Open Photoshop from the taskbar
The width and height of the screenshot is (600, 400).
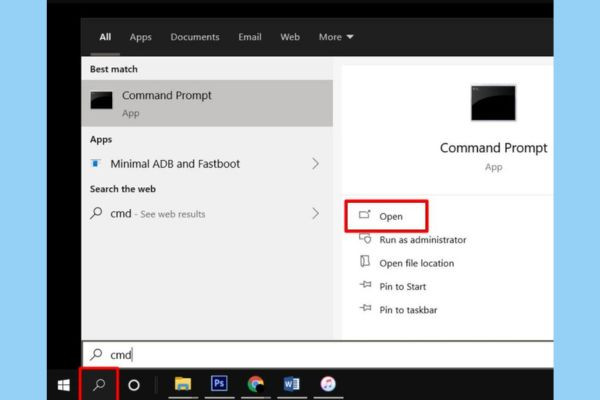click(219, 383)
